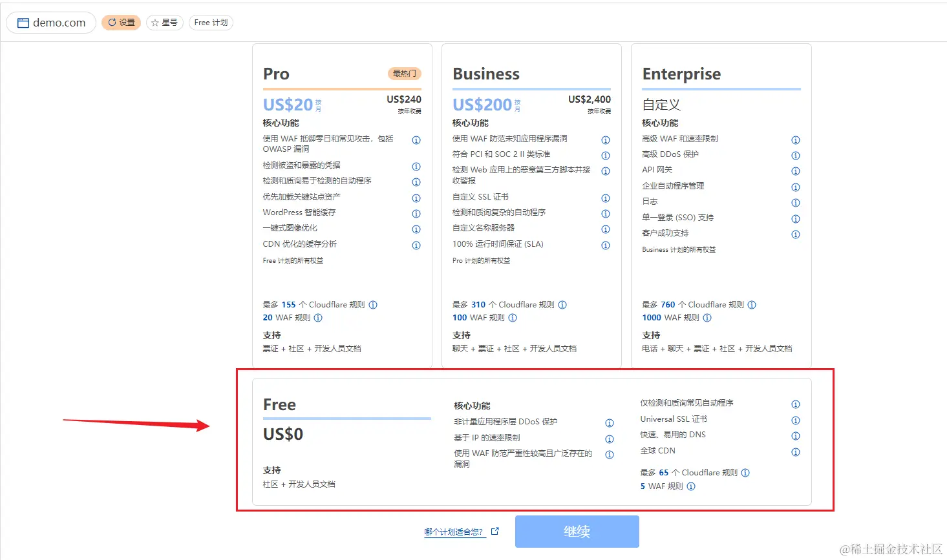This screenshot has width=947, height=560.
Task: Click the external link icon after "哪个计划适合您?"
Action: 495,530
